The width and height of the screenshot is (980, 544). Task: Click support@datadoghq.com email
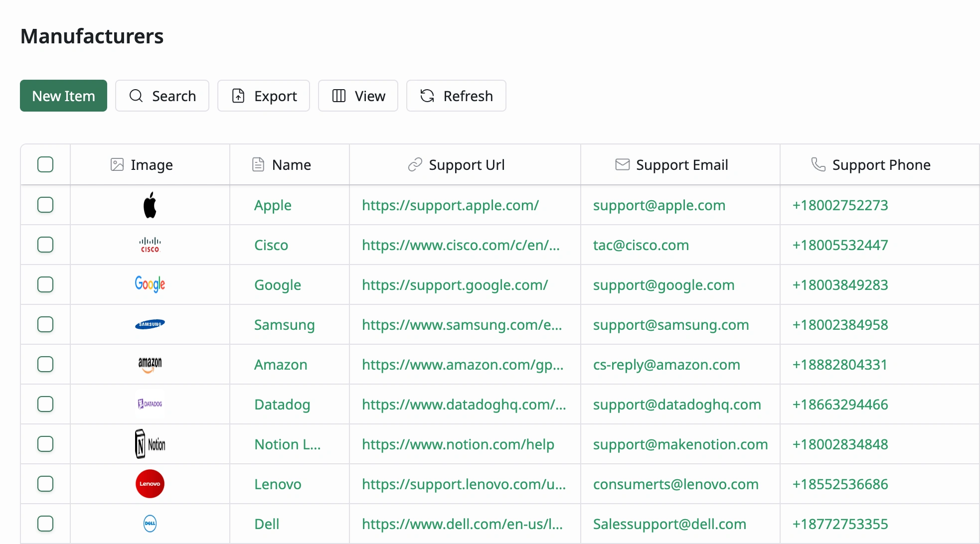pyautogui.click(x=677, y=405)
